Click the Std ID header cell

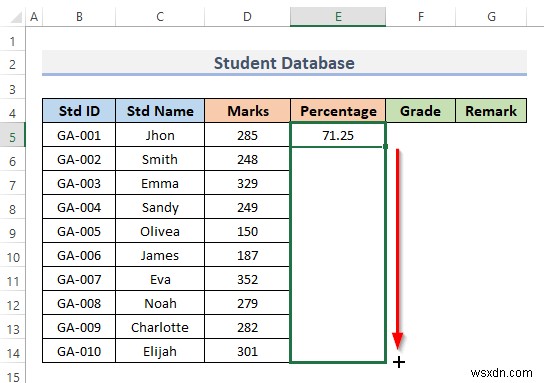(x=79, y=111)
